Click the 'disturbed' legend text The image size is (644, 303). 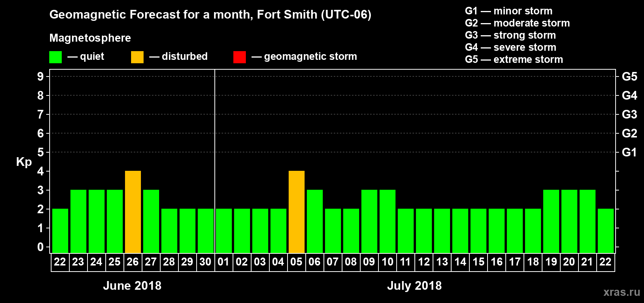184,56
